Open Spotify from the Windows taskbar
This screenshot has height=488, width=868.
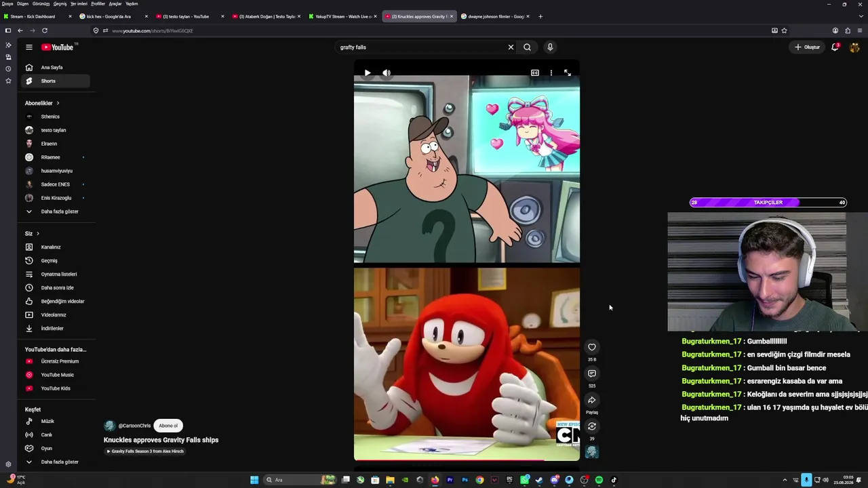click(x=599, y=480)
